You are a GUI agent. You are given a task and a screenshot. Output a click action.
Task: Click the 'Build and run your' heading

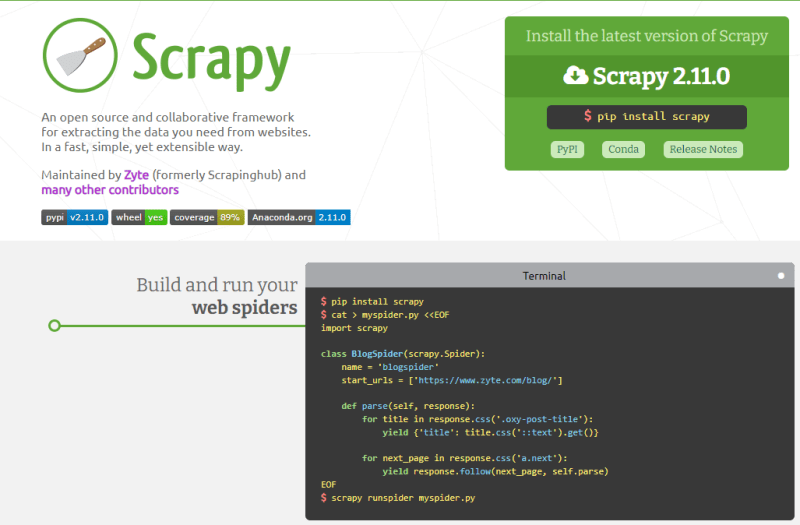217,285
